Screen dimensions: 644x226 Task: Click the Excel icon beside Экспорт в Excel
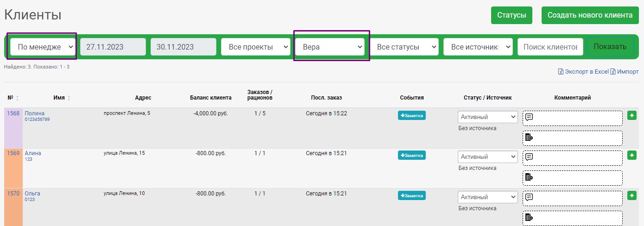(561, 72)
